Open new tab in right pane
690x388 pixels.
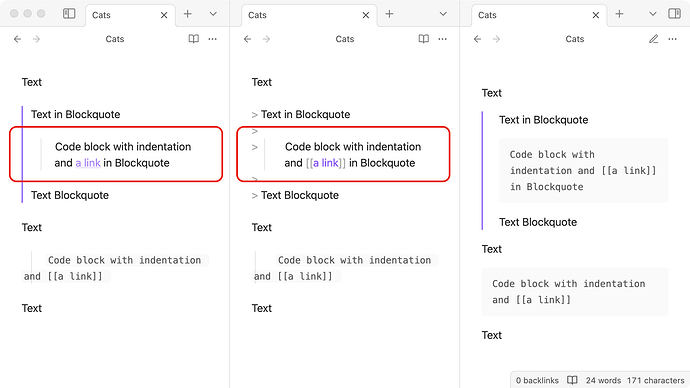[619, 14]
